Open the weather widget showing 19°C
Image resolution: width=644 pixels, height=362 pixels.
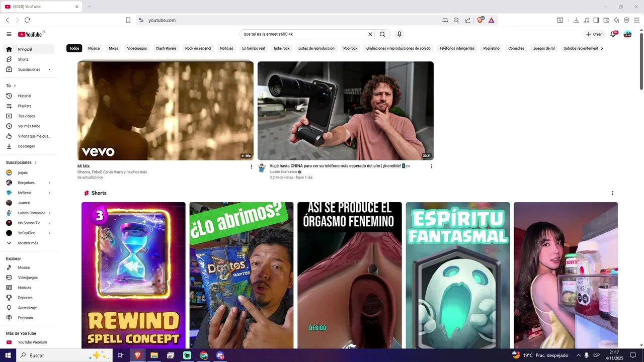[x=540, y=355]
